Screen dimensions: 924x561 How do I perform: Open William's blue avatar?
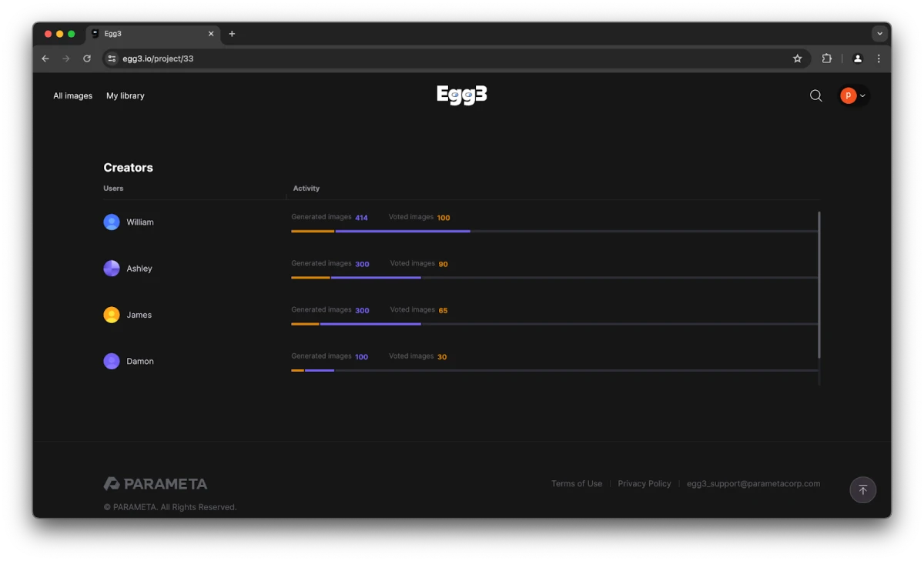[112, 222]
